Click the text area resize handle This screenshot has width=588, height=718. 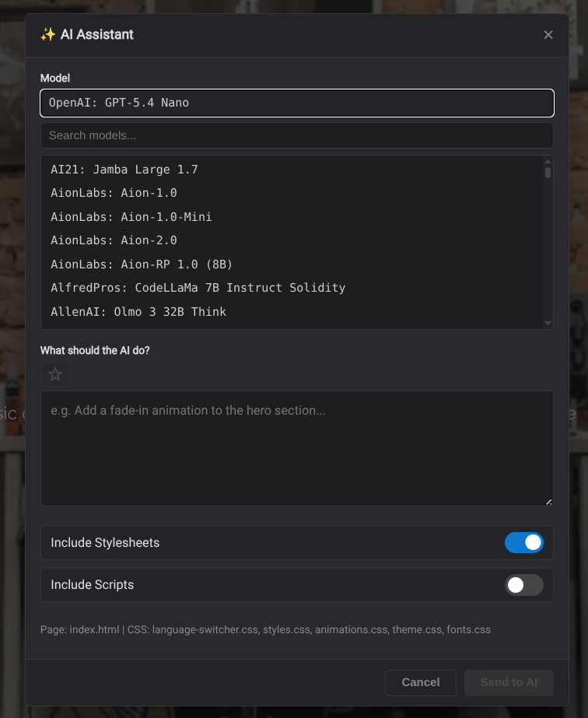[548, 502]
